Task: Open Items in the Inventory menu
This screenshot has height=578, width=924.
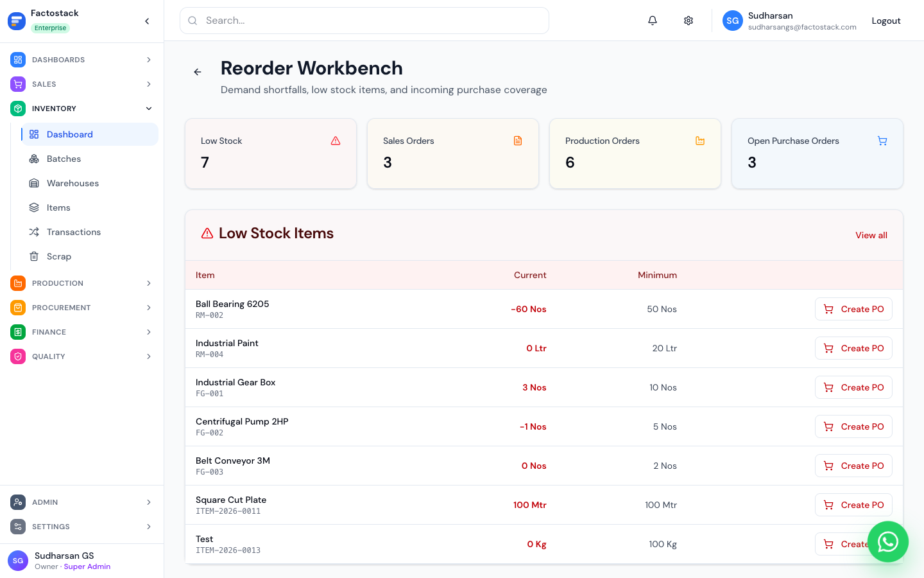Action: tap(89, 207)
